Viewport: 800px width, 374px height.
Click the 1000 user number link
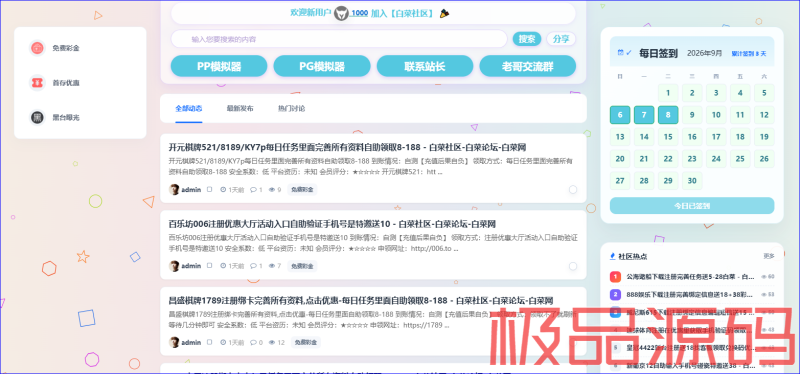[x=359, y=13]
